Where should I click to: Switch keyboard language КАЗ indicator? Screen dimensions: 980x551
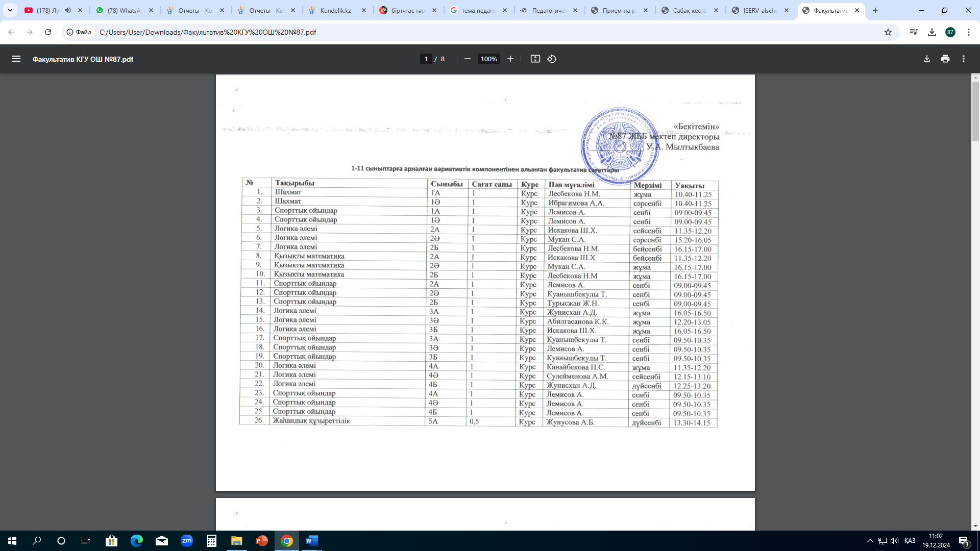910,541
